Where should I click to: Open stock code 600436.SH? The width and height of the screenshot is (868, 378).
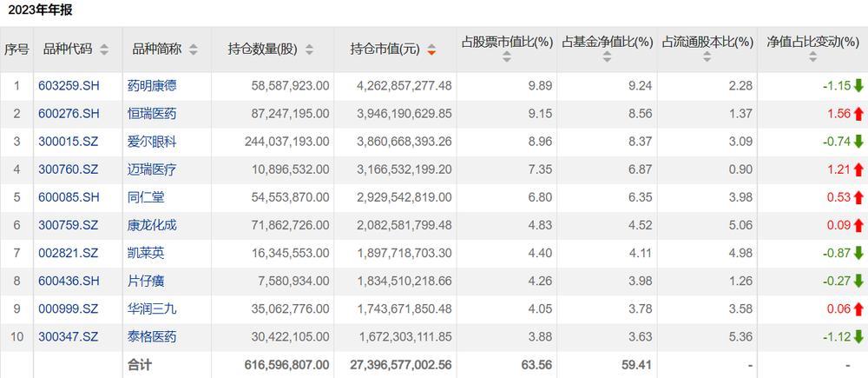(x=69, y=281)
